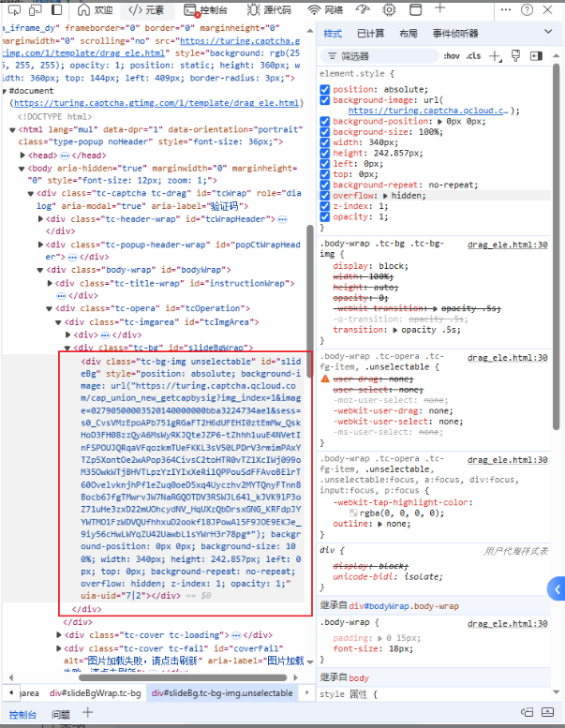Toggle .cls class editor
565x728 pixels.
[x=473, y=56]
